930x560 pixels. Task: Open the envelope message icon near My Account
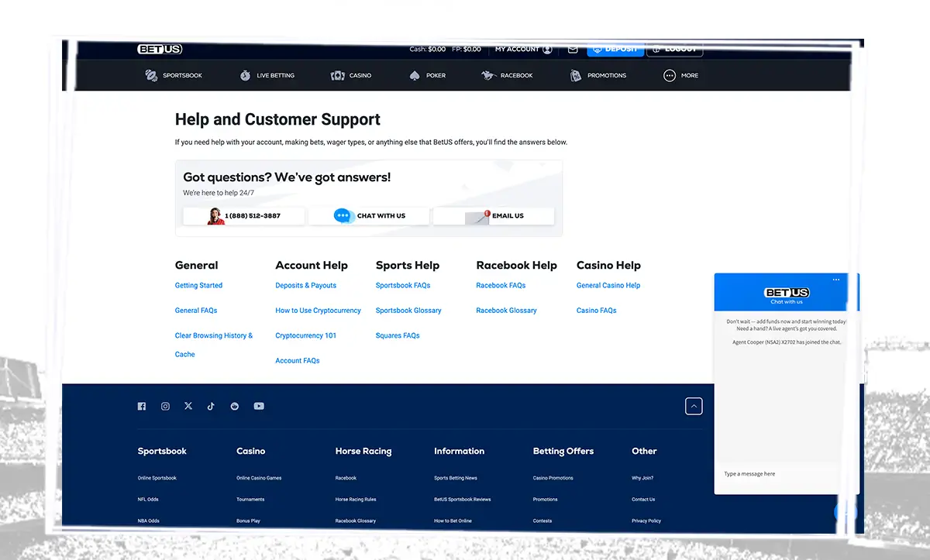[x=572, y=49]
